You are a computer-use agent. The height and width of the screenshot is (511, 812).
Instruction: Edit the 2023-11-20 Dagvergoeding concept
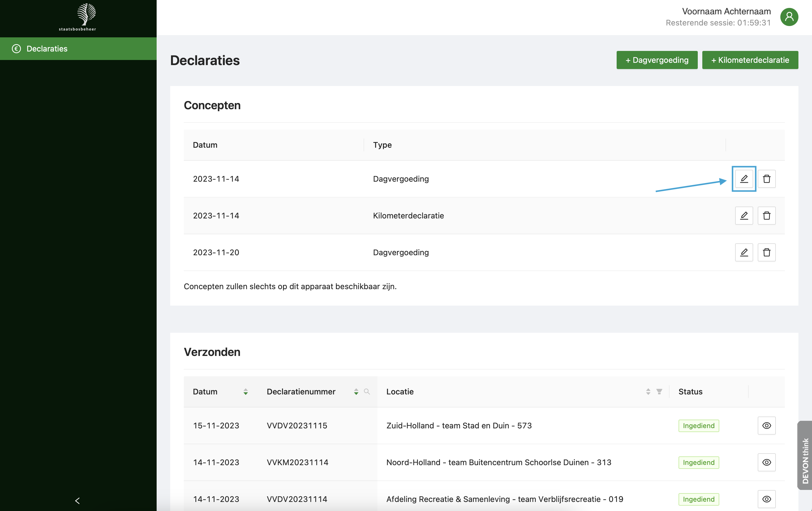[744, 252]
